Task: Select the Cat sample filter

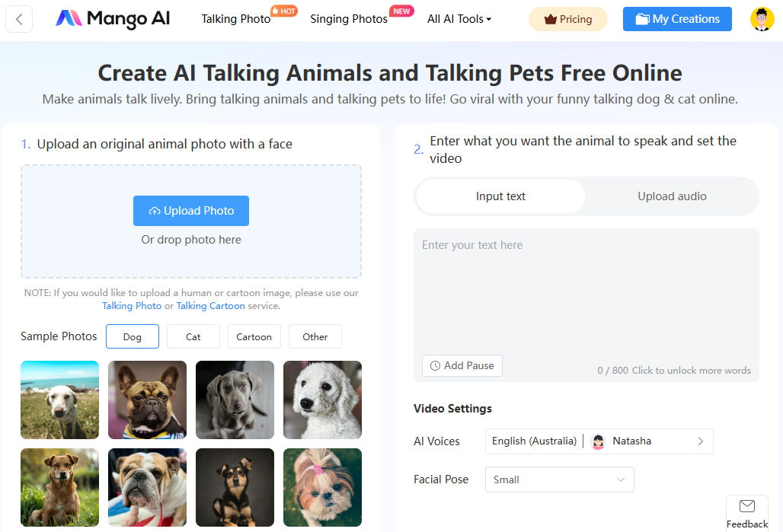Action: [x=193, y=336]
